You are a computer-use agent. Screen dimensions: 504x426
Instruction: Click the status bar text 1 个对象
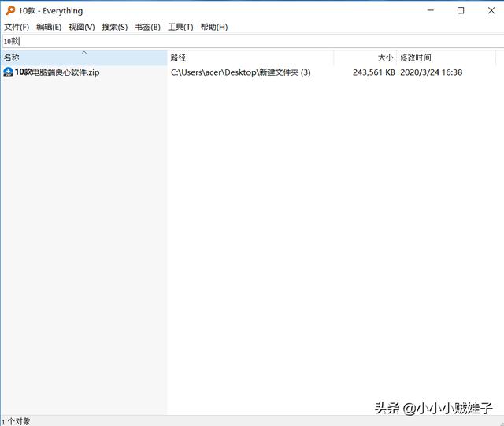(x=16, y=421)
